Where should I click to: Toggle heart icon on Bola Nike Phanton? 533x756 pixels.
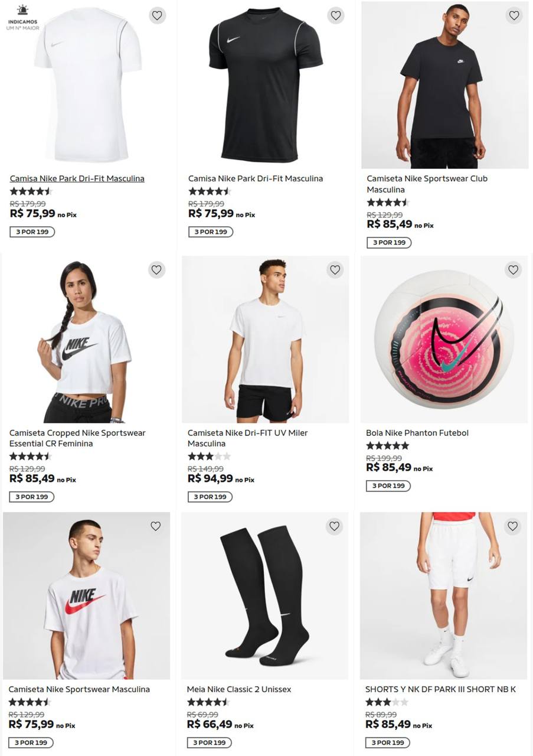pos(514,270)
